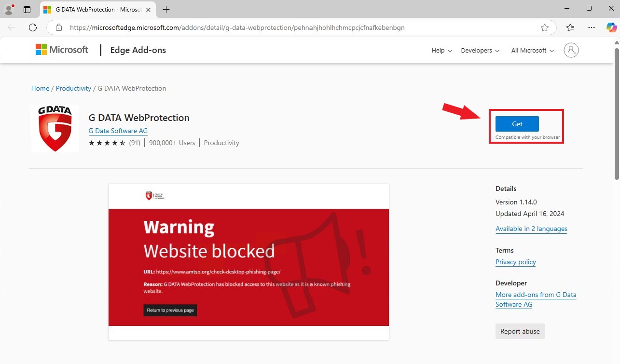Click the browser profile avatar icon
Screen dimensions: 620x364
tap(9, 9)
